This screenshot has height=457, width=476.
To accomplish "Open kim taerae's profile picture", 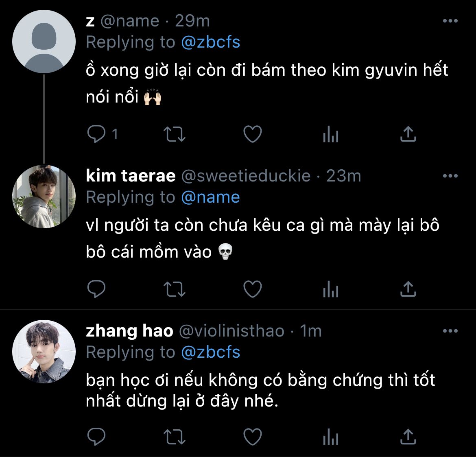I will 44,197.
